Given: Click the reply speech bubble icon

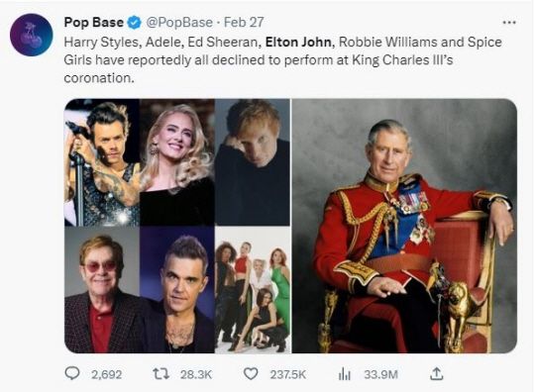Looking at the screenshot, I should click(x=72, y=373).
